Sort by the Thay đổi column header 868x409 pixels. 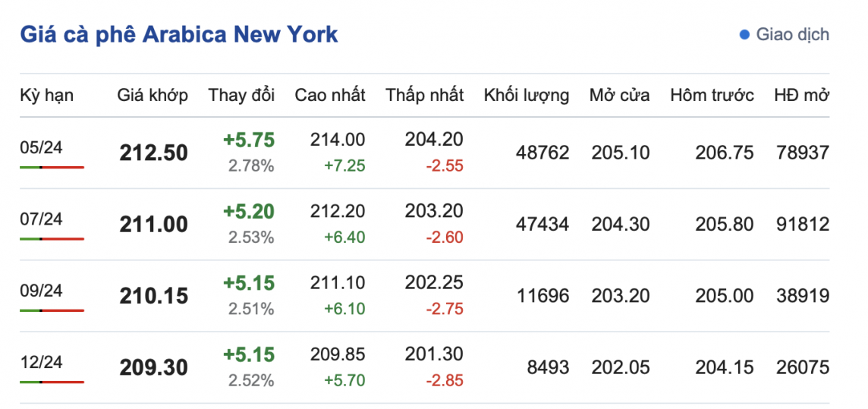(241, 96)
